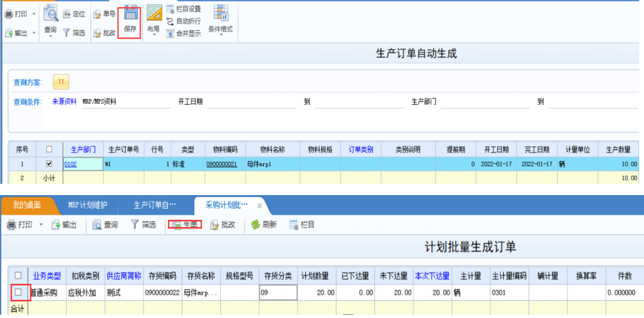
Task: Uncheck the row 1 checkbox for department 0102
Action: (50, 164)
